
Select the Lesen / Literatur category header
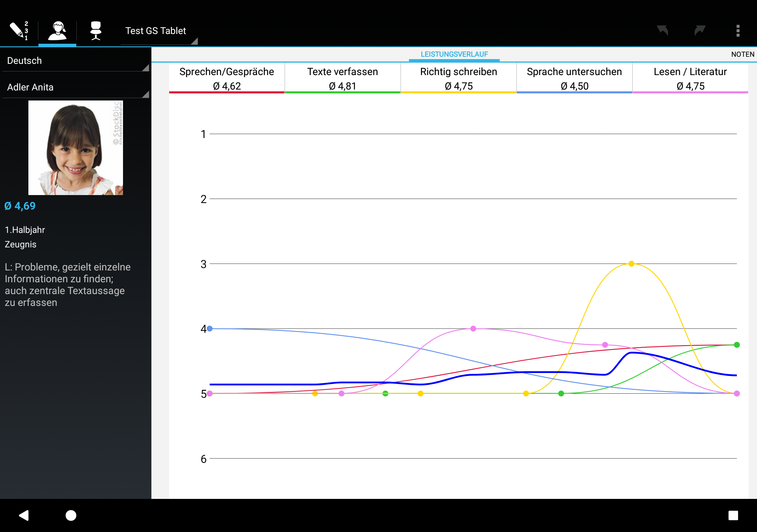[690, 78]
